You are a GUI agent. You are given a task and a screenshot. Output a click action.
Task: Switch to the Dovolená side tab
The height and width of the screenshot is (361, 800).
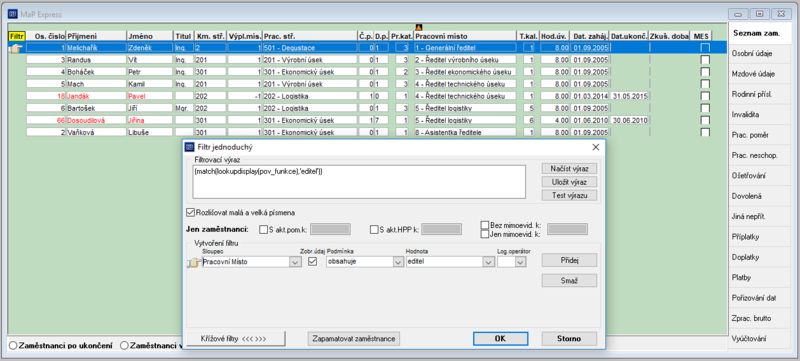(x=754, y=196)
